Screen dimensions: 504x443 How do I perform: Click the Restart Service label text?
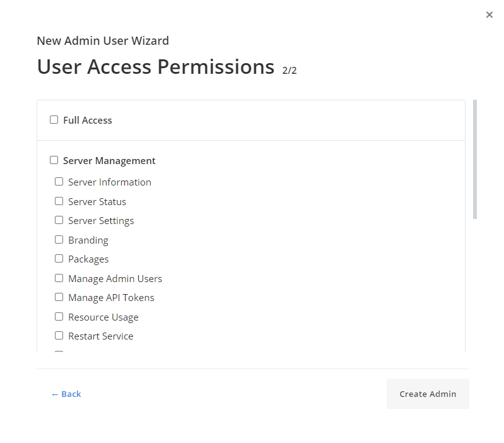pyautogui.click(x=100, y=336)
